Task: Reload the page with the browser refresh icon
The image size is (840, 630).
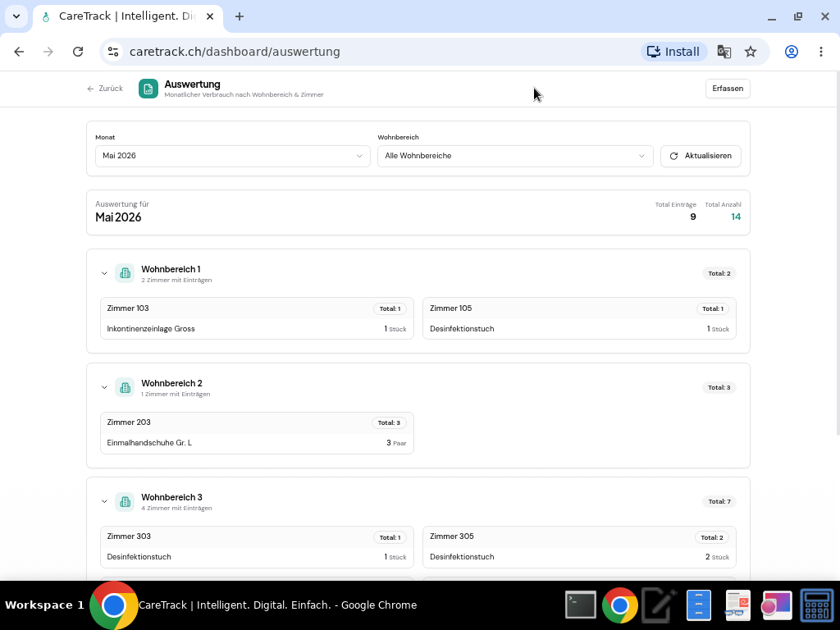Action: coord(78,52)
